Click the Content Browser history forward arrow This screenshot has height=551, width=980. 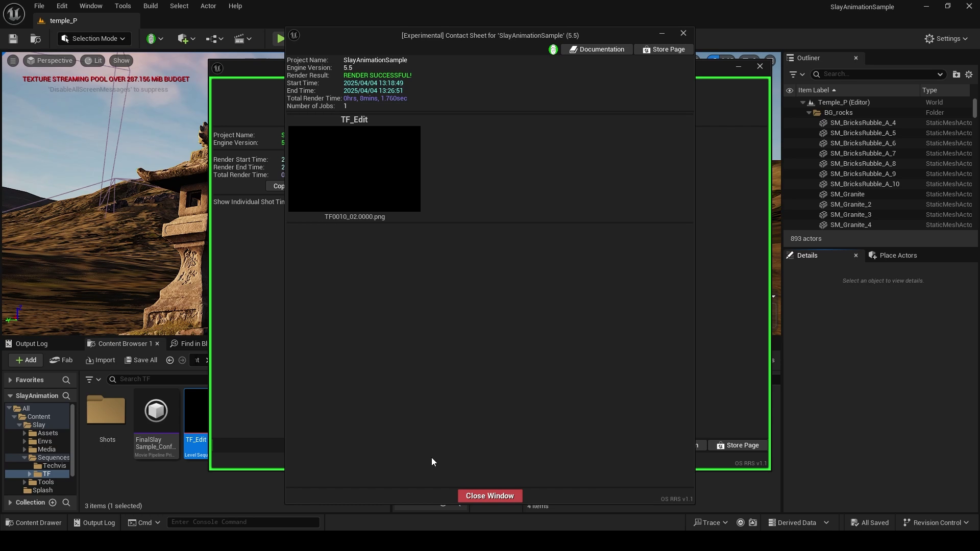(182, 360)
